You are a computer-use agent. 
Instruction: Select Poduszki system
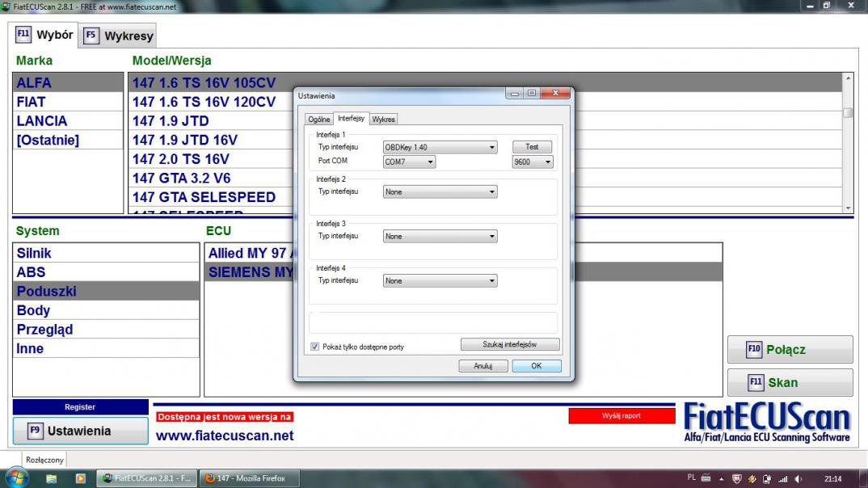pos(106,291)
